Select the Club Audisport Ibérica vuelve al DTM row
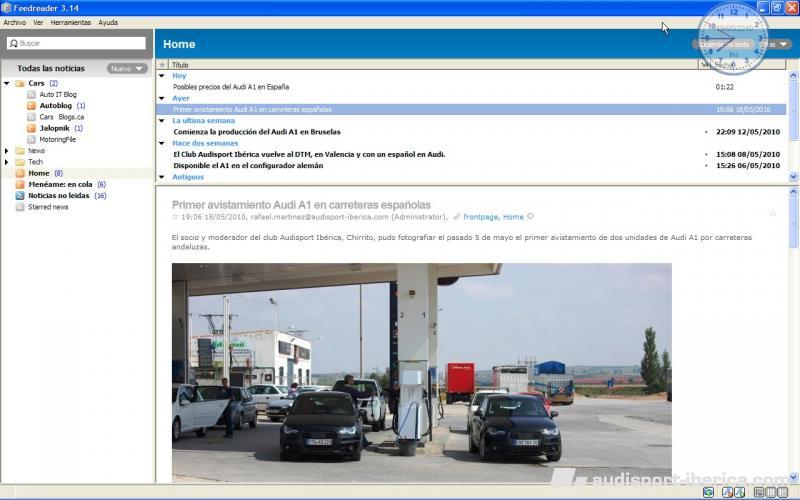This screenshot has height=500, width=800. [471, 154]
